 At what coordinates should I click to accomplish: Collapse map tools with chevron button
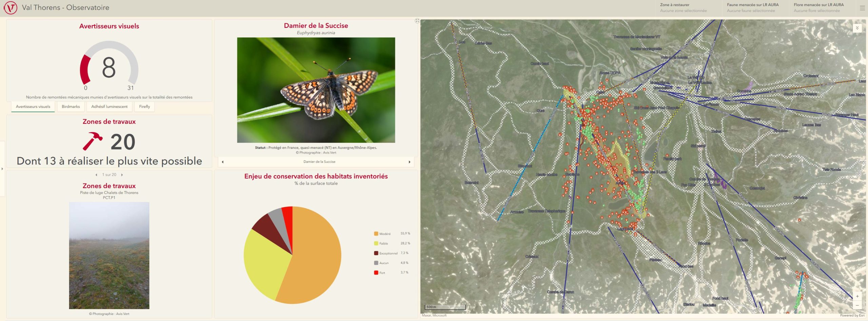pos(857,28)
